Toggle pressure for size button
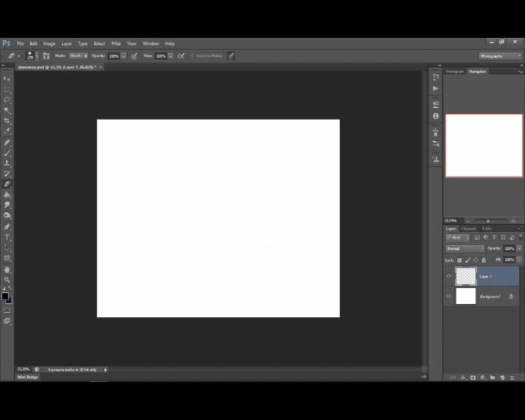The image size is (525, 420). tap(230, 56)
